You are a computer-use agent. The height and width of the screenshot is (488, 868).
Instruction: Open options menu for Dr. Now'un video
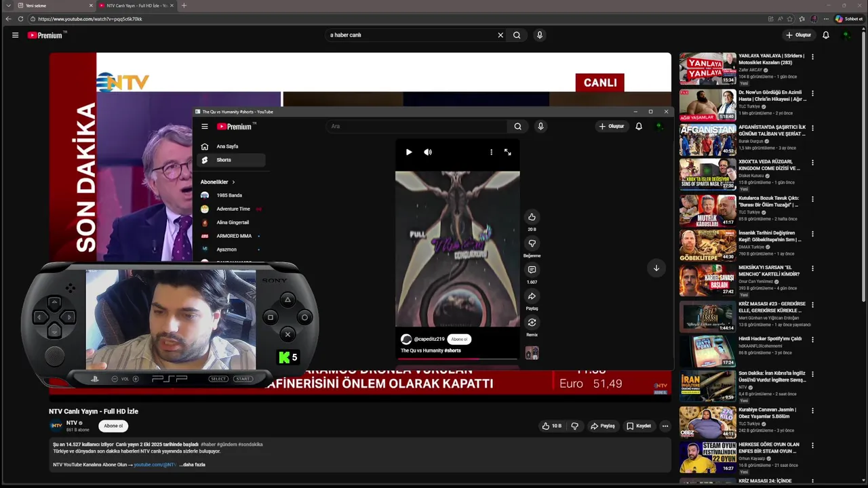click(812, 93)
